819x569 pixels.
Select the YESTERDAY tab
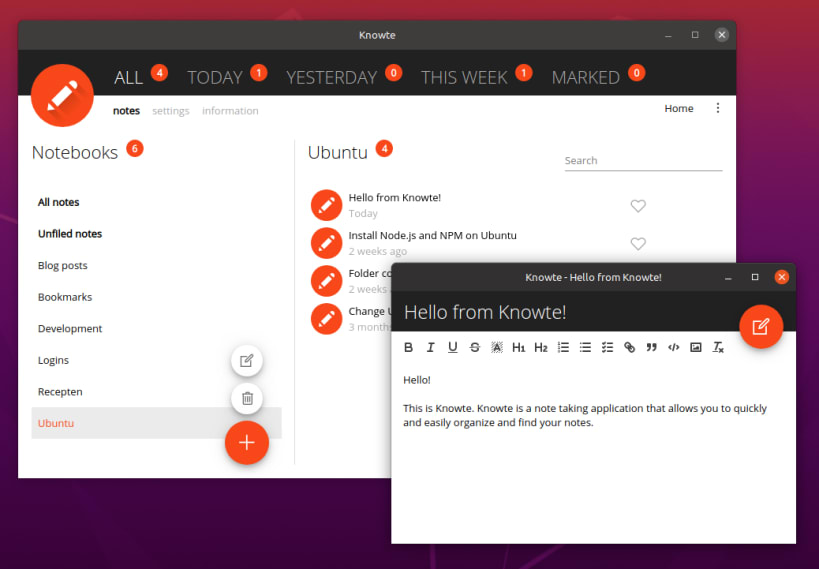pos(332,77)
